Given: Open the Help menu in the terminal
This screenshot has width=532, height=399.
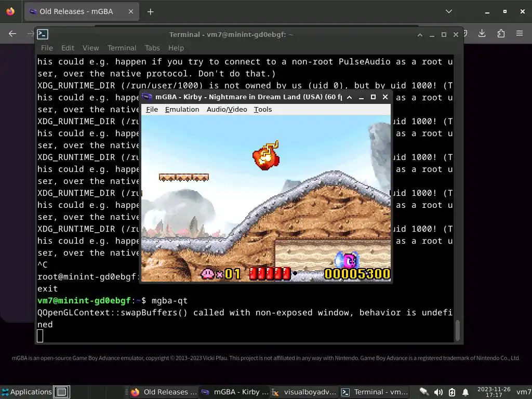Looking at the screenshot, I should coord(176,48).
